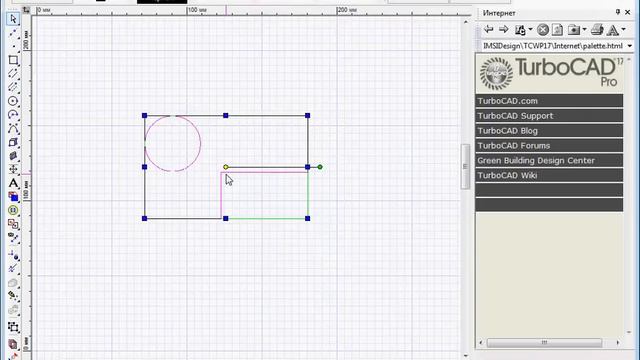
Task: Click the top-middle blue selection handle
Action: coord(226,116)
